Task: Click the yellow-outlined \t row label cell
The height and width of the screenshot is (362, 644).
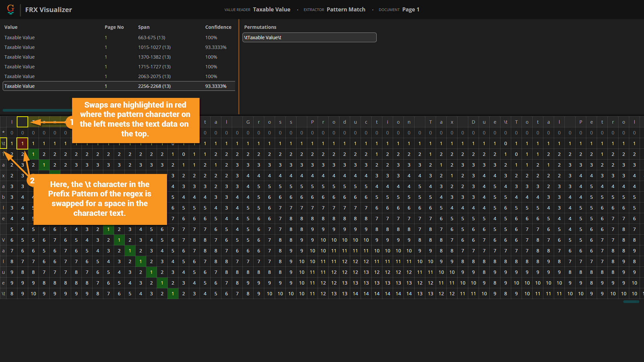Action: coord(3,143)
